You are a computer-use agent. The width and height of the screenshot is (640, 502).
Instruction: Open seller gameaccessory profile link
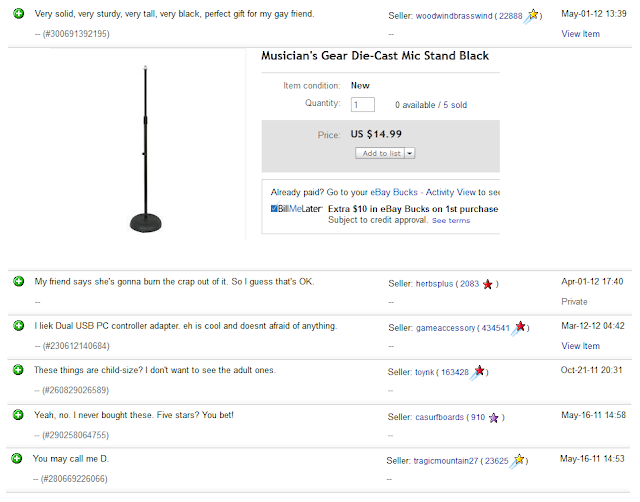click(445, 328)
